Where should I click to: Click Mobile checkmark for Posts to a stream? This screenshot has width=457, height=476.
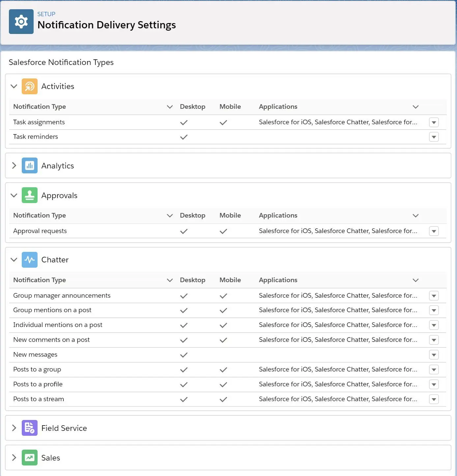coord(223,399)
